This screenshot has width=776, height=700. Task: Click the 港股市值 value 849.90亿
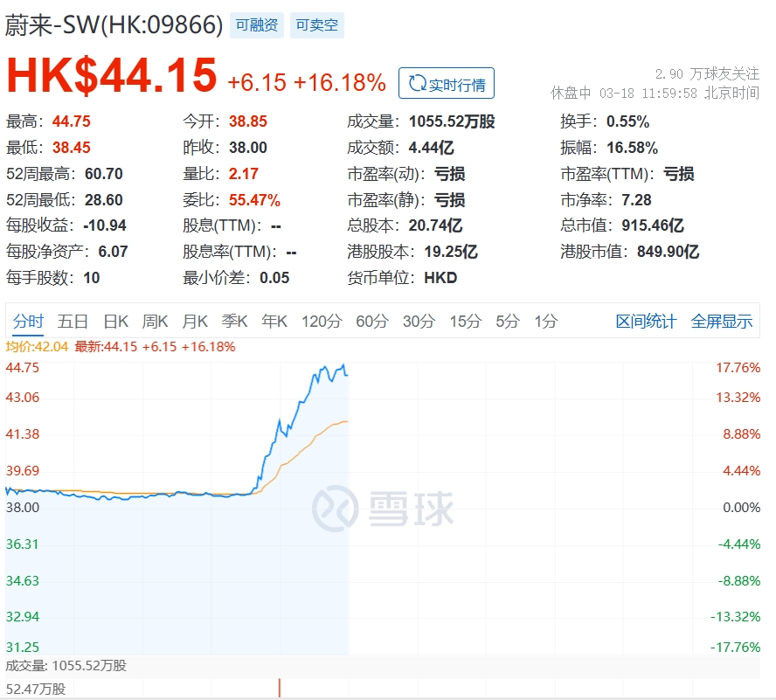669,252
